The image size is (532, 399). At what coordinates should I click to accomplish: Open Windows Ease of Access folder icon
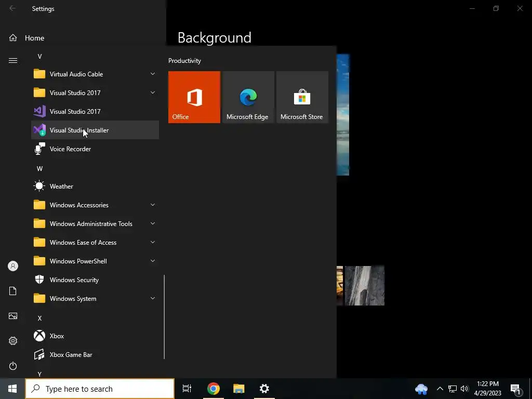[x=39, y=242]
